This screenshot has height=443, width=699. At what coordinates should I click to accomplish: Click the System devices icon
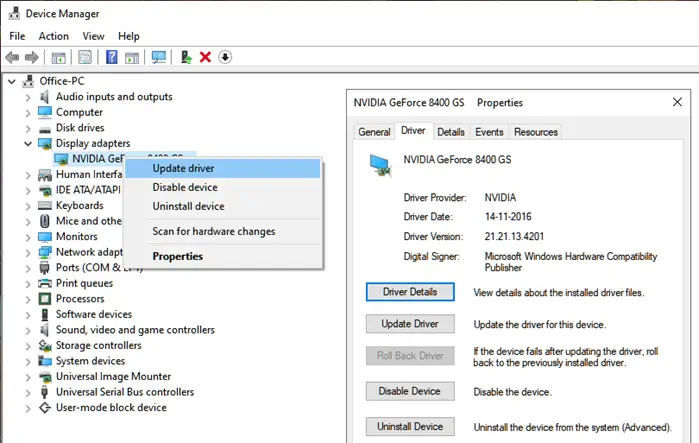pyautogui.click(x=45, y=361)
